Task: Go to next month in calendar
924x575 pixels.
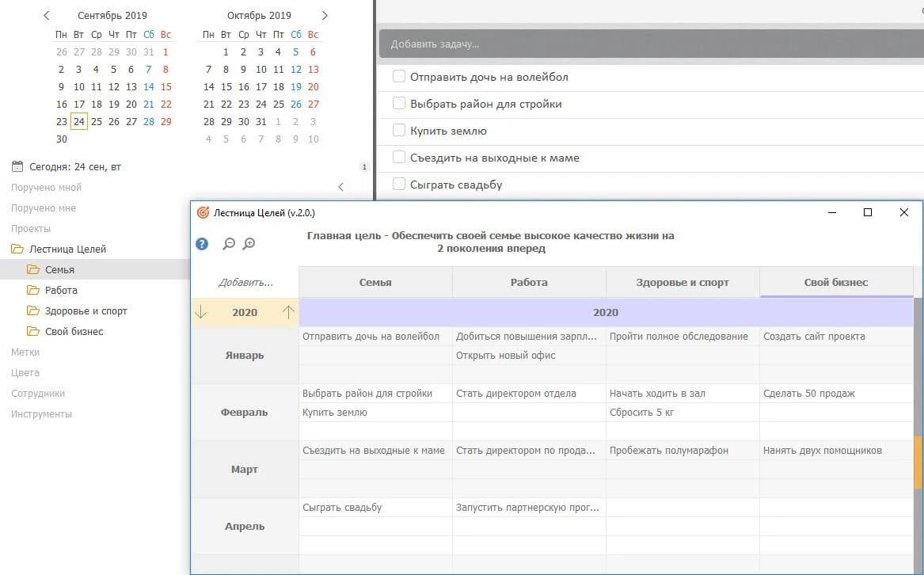Action: pyautogui.click(x=325, y=16)
